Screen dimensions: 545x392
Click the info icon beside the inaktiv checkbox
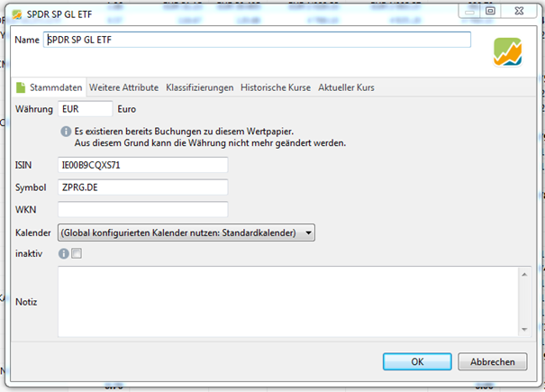(x=63, y=253)
